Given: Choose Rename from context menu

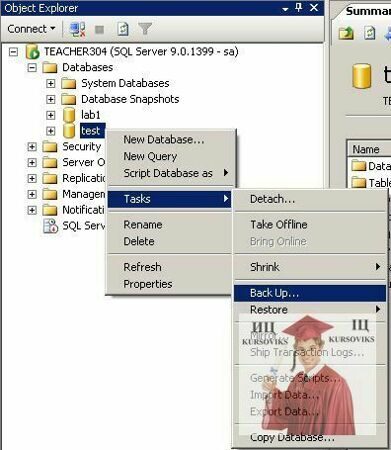Looking at the screenshot, I should coord(170,225).
